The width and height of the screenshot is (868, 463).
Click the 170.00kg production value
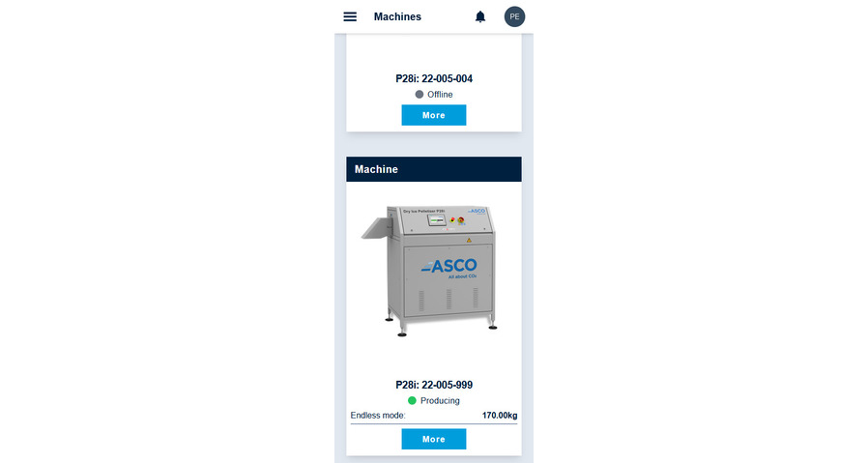pyautogui.click(x=500, y=416)
